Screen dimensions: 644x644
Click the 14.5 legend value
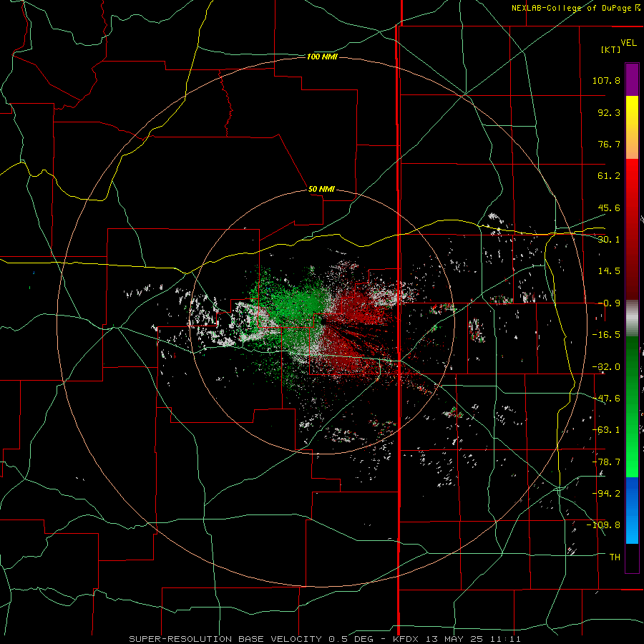[609, 271]
